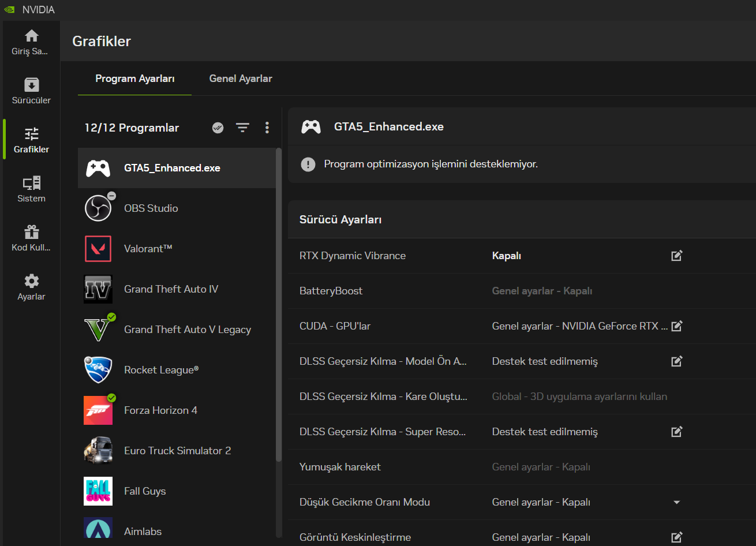The height and width of the screenshot is (546, 756).
Task: Edit Görüntü Keskinleştirme setting
Action: tap(677, 537)
